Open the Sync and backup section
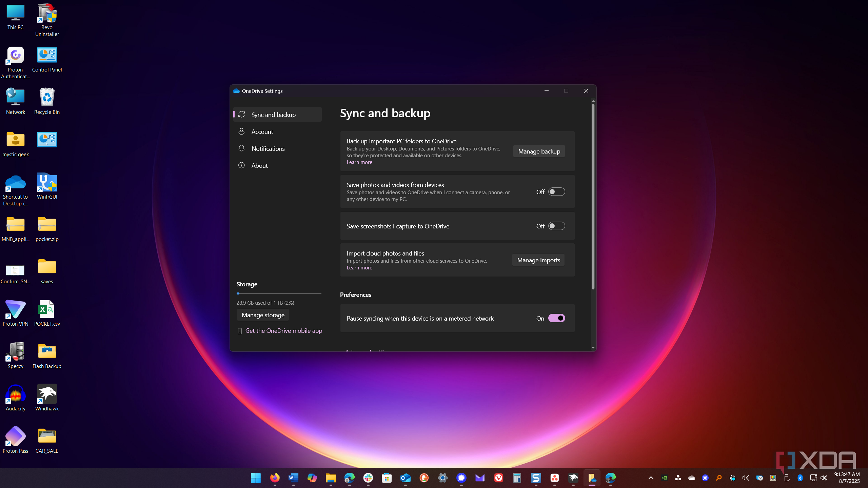The width and height of the screenshot is (868, 488). pyautogui.click(x=277, y=115)
